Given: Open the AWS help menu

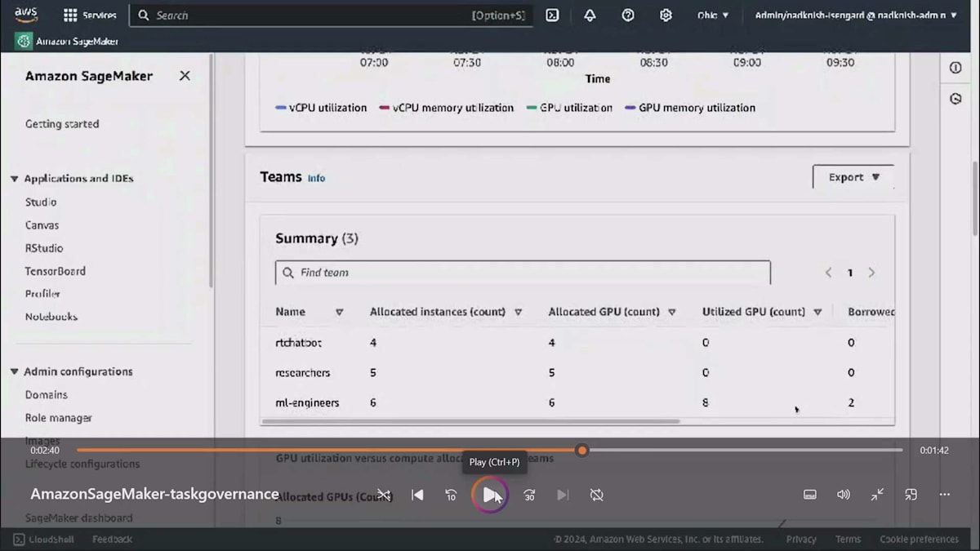Looking at the screenshot, I should (x=628, y=16).
